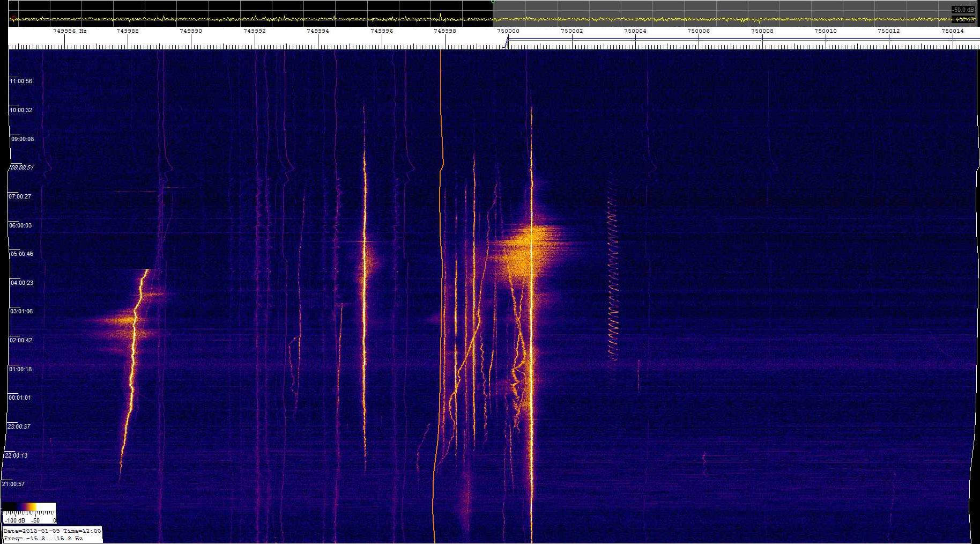Click the -50.0 dB label on spectrum graph

tap(963, 10)
